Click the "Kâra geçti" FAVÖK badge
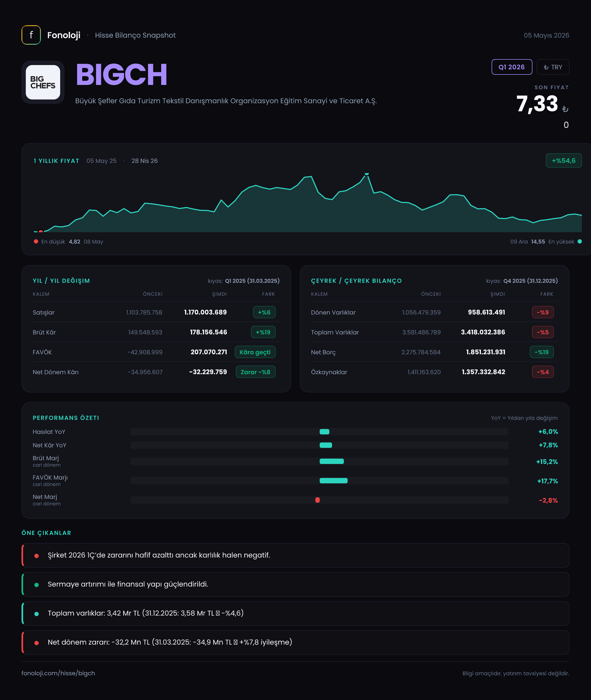This screenshot has height=700, width=591. click(255, 352)
